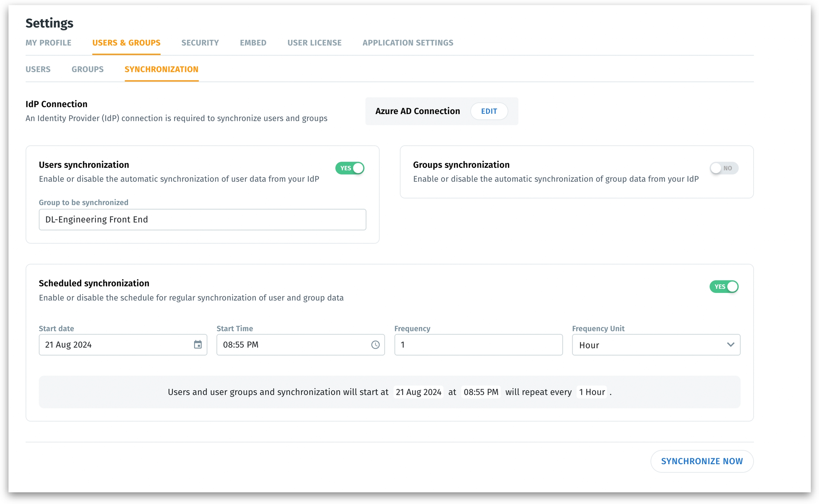Switch to the My Profile tab
Viewport: 819px width, 504px height.
point(48,43)
